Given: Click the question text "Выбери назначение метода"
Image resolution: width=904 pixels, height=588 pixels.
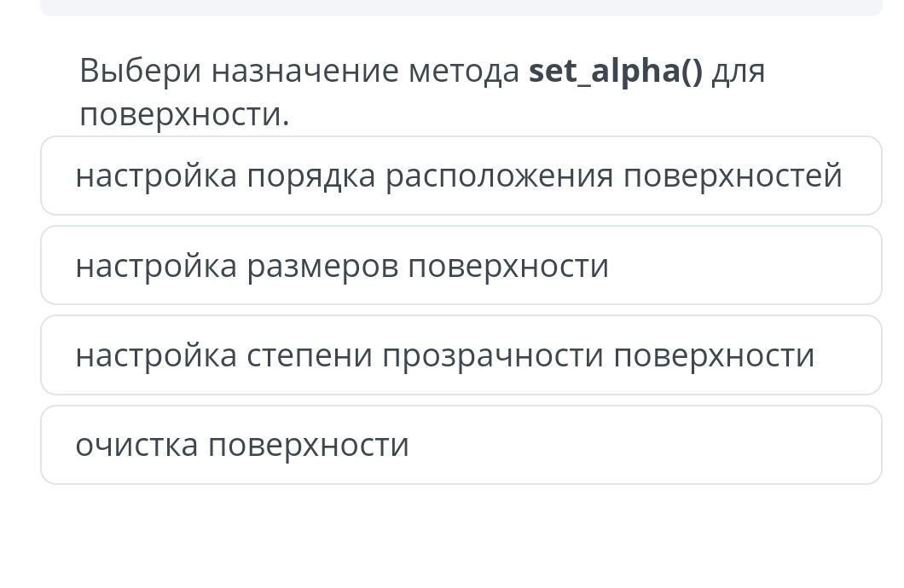Looking at the screenshot, I should (298, 72).
